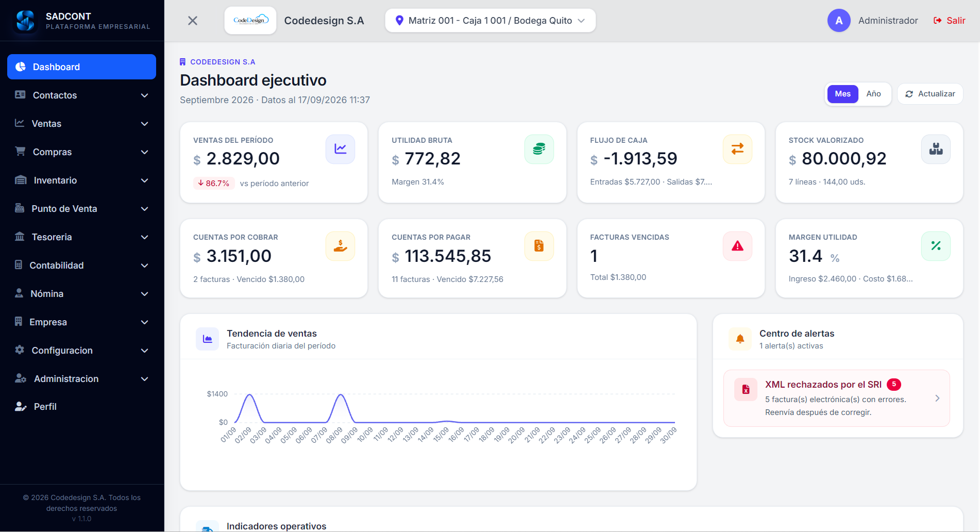980x532 pixels.
Task: Click the Utilidad Bruta coins icon
Action: [539, 149]
